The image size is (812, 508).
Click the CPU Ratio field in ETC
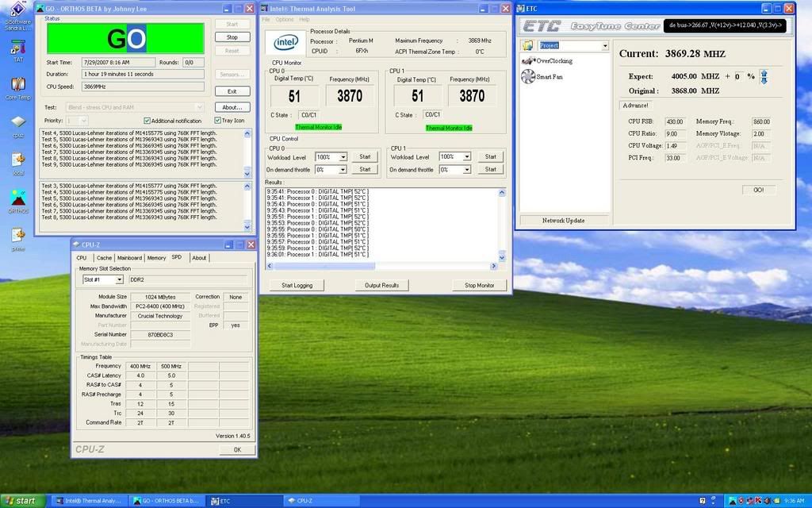675,133
